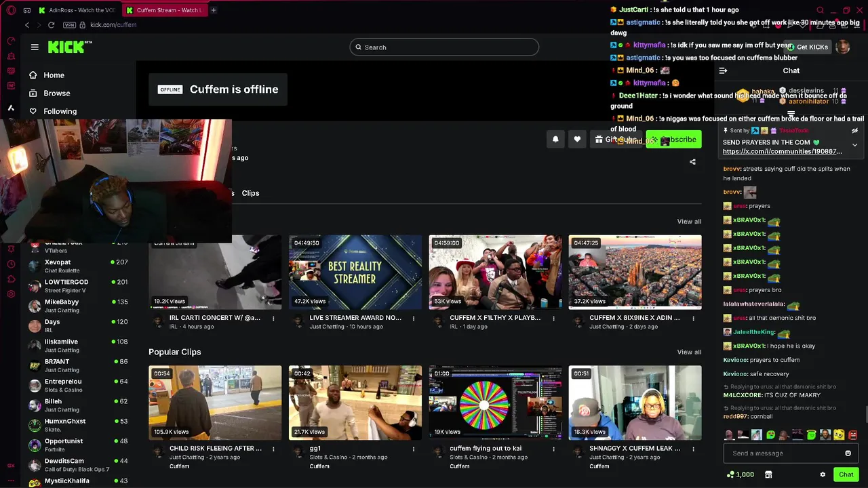Hide the pinned chat message
The width and height of the screenshot is (868, 488).
coord(854,131)
